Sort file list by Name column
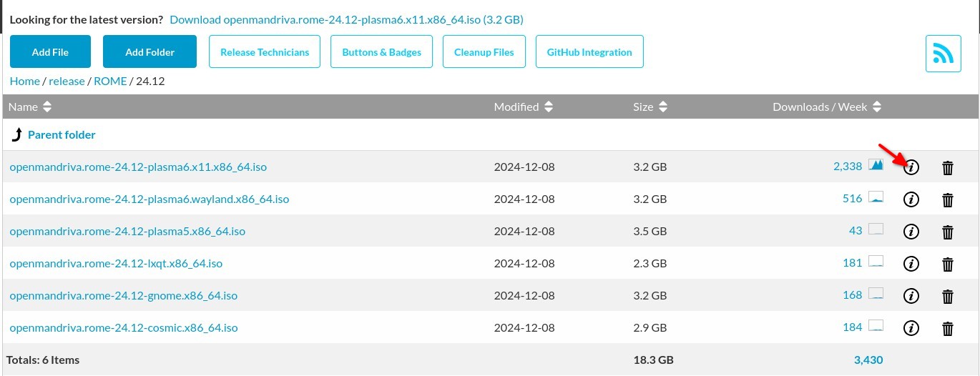Viewport: 980px width, 376px height. click(30, 107)
